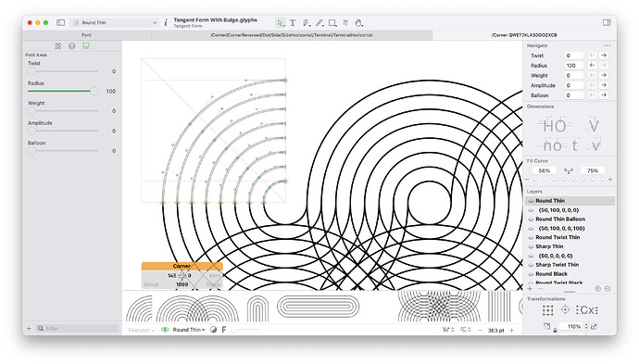Viewport: 639px width, 364px height.
Task: Open the Round Thin preview instance dropdown
Action: (x=189, y=330)
